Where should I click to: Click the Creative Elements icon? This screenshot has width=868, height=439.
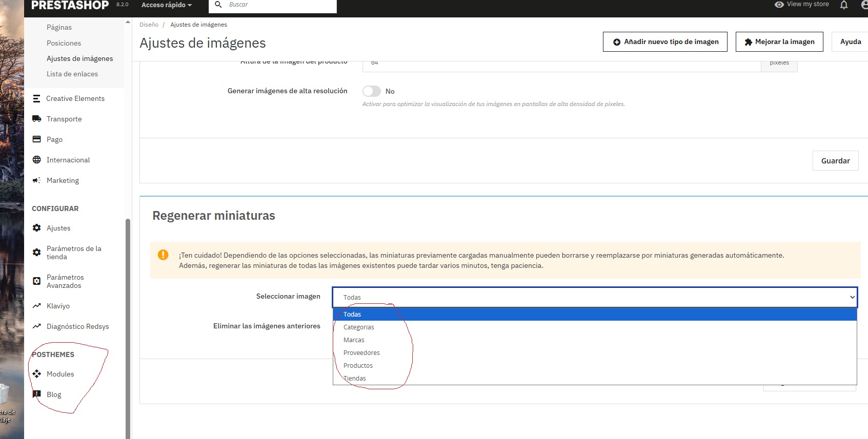tap(36, 98)
